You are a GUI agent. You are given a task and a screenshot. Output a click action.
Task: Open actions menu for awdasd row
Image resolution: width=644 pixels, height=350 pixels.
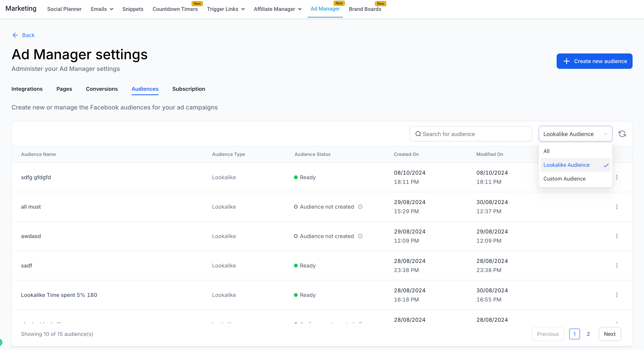pos(617,236)
